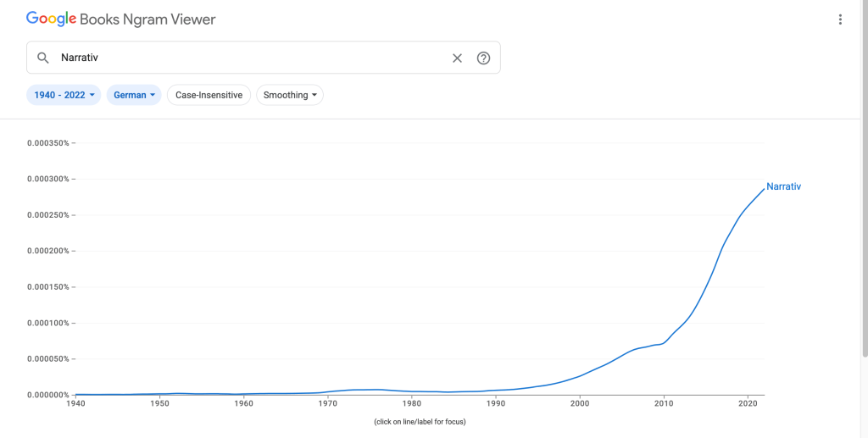This screenshot has height=438, width=868.
Task: Expand the German corpus dropdown
Action: (x=135, y=95)
